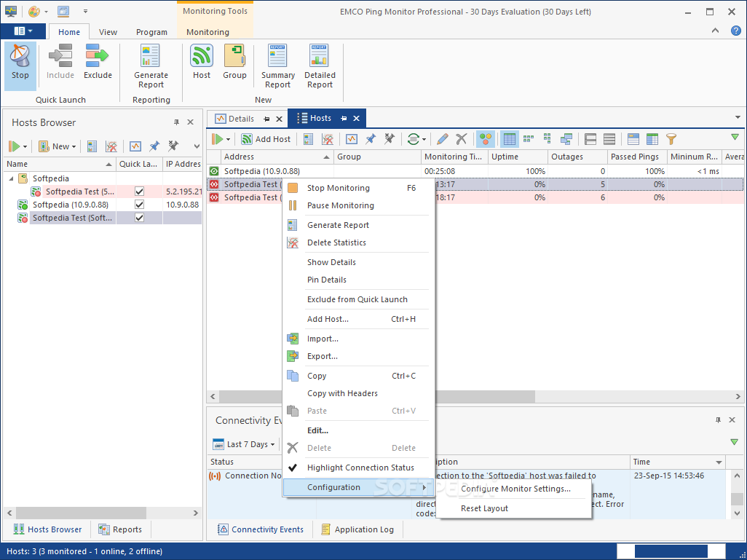This screenshot has width=747, height=560.
Task: Click the Hosts Browser horizontal scrollbar
Action: (82, 513)
